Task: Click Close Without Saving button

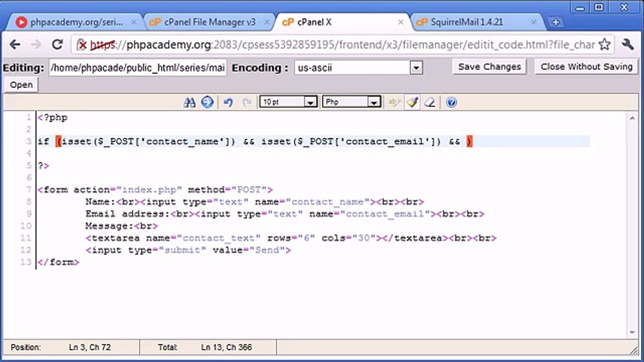Action: (x=587, y=67)
